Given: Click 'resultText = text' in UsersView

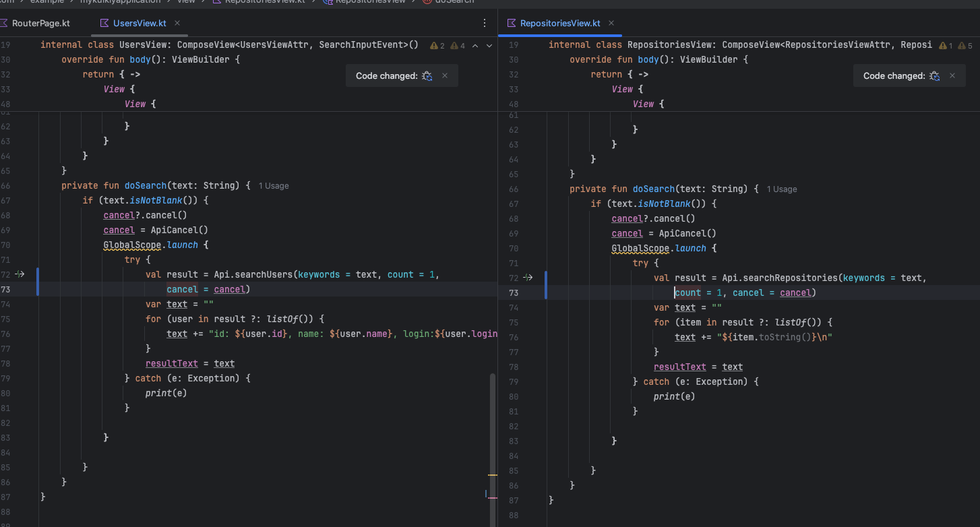Looking at the screenshot, I should (190, 363).
